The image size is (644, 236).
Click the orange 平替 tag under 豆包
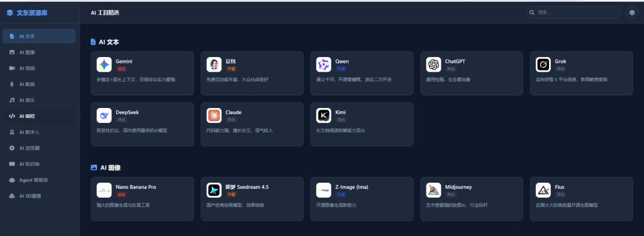coord(231,69)
